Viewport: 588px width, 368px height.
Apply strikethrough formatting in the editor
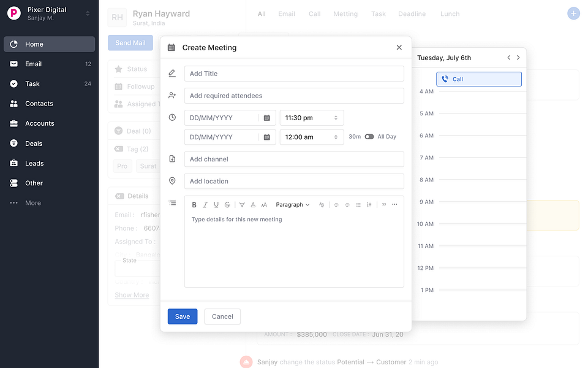coord(227,204)
